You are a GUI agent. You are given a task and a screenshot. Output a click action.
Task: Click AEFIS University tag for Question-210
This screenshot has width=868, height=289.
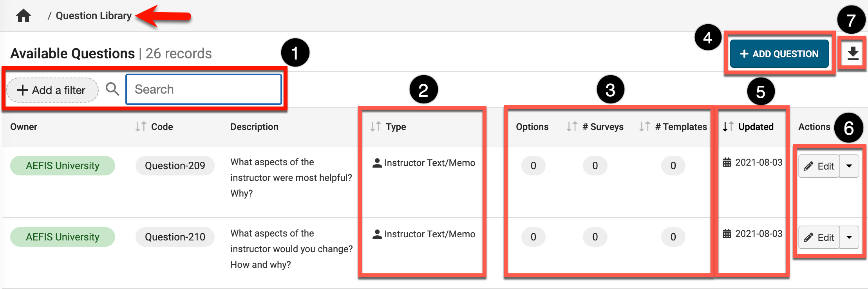click(63, 237)
